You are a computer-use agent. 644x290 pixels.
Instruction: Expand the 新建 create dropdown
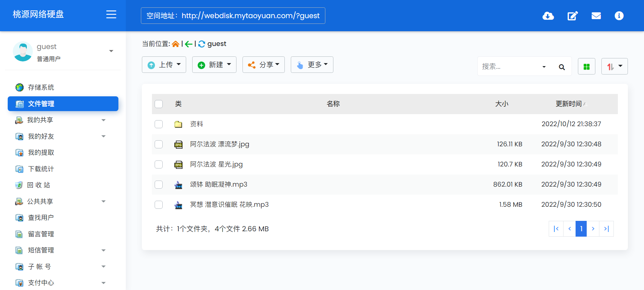(x=214, y=65)
